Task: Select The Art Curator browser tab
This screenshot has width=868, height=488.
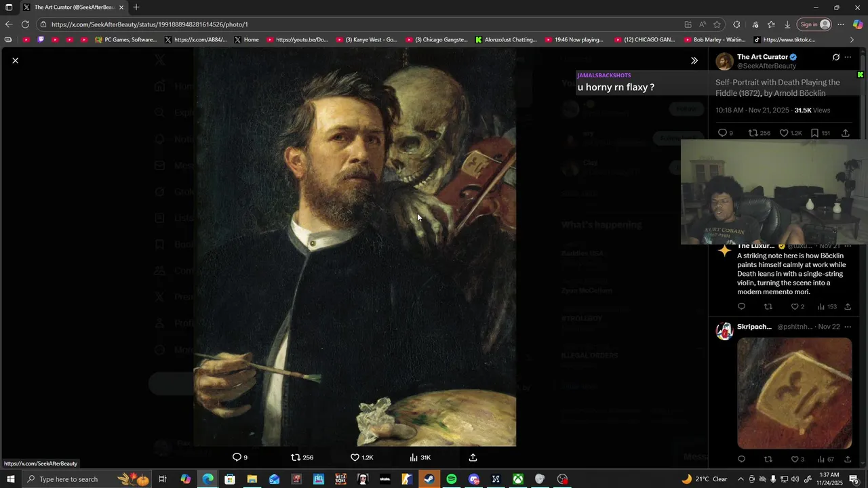Action: 73,7
